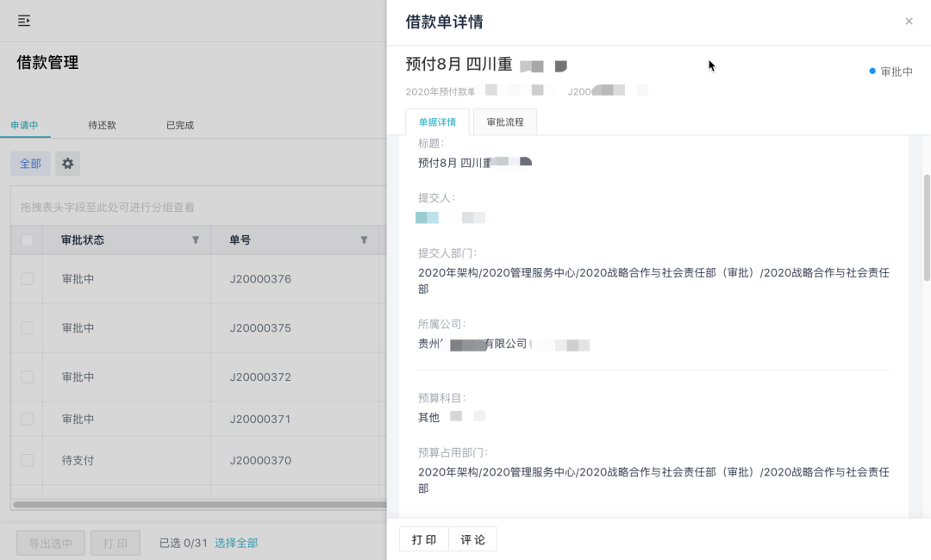
Task: Open the filter funnel on 单号 column
Action: pyautogui.click(x=363, y=240)
